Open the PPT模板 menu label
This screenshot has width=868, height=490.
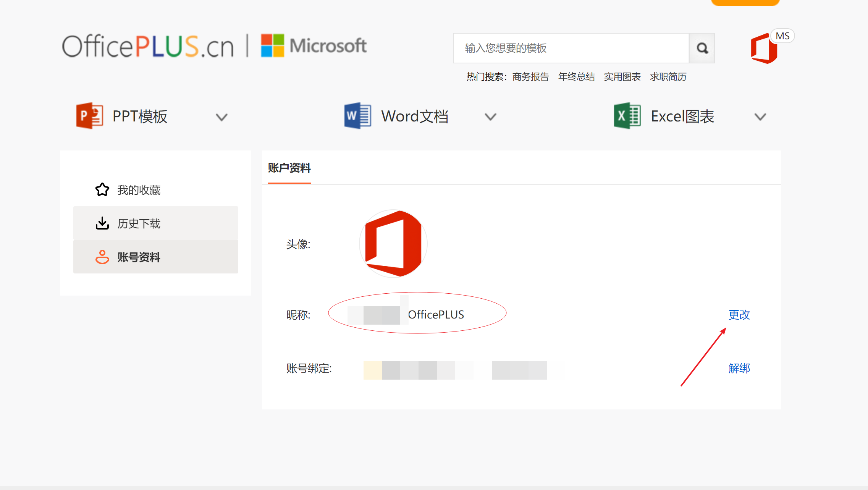(x=140, y=116)
